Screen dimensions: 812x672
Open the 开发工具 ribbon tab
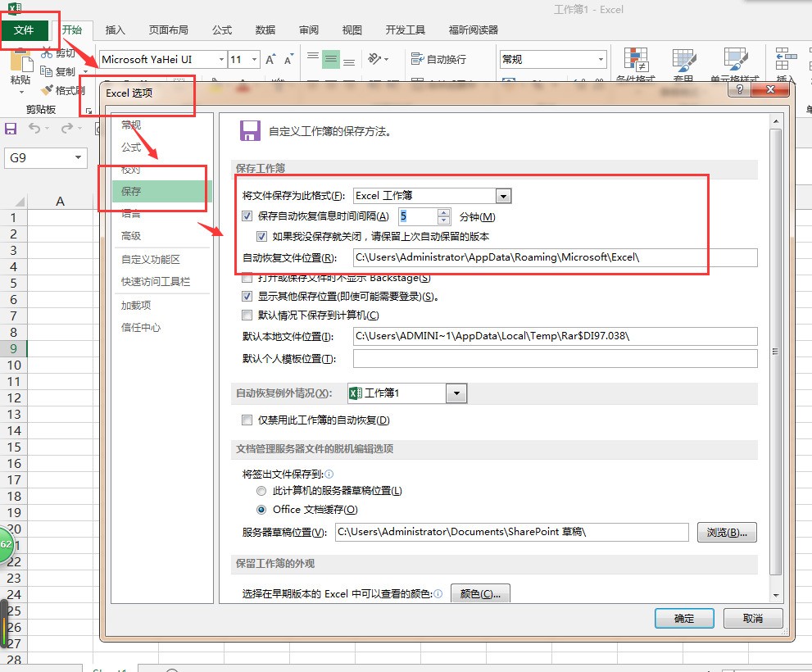pos(405,30)
